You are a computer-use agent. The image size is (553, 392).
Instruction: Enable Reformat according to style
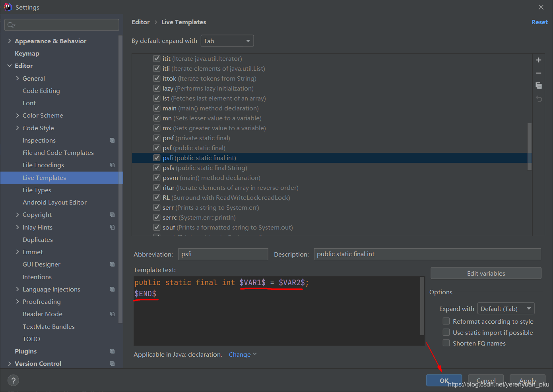tap(446, 321)
